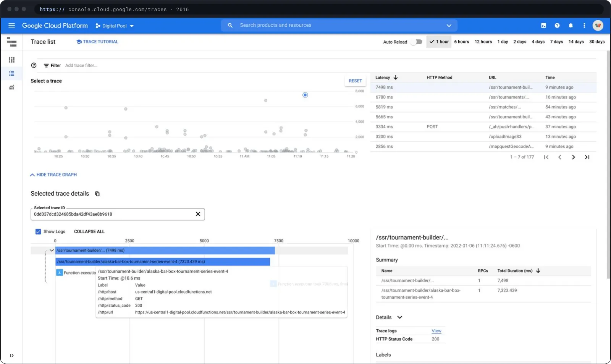Click the Collapse All button
611x364 pixels.
coord(89,231)
